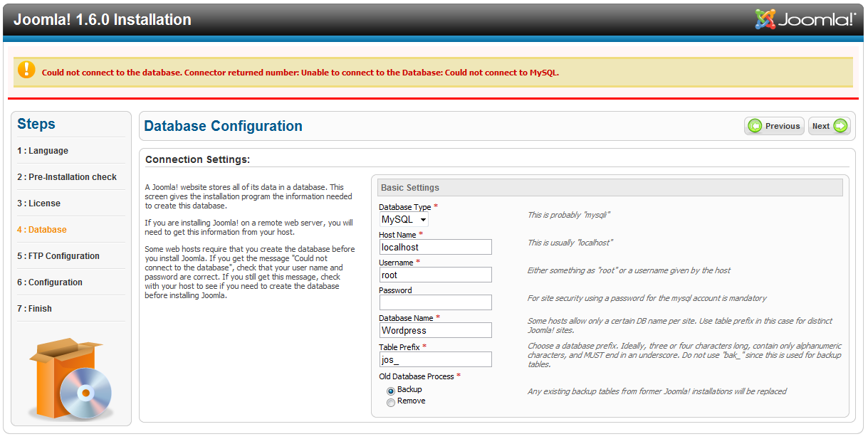Image resolution: width=868 pixels, height=439 pixels.
Task: Click the empty Password field
Action: click(x=435, y=302)
